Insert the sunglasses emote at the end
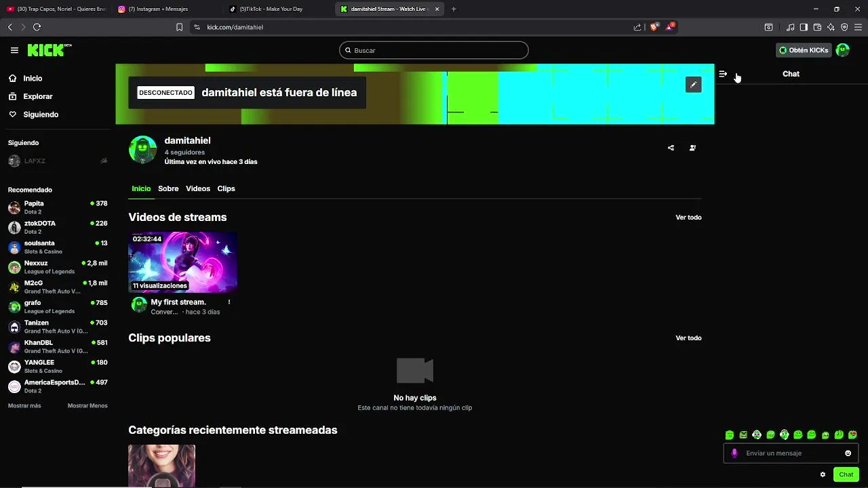This screenshot has width=868, height=488. tap(852, 435)
